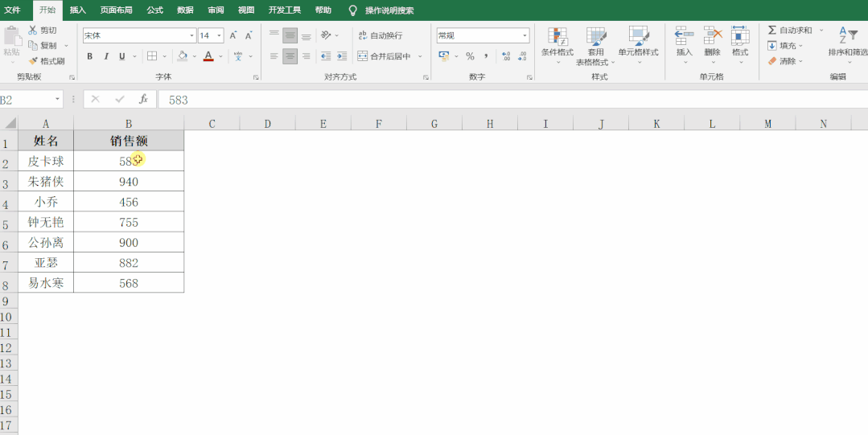Click Merge & Center (合并后居中) button
This screenshot has width=868, height=435.
pyautogui.click(x=385, y=56)
